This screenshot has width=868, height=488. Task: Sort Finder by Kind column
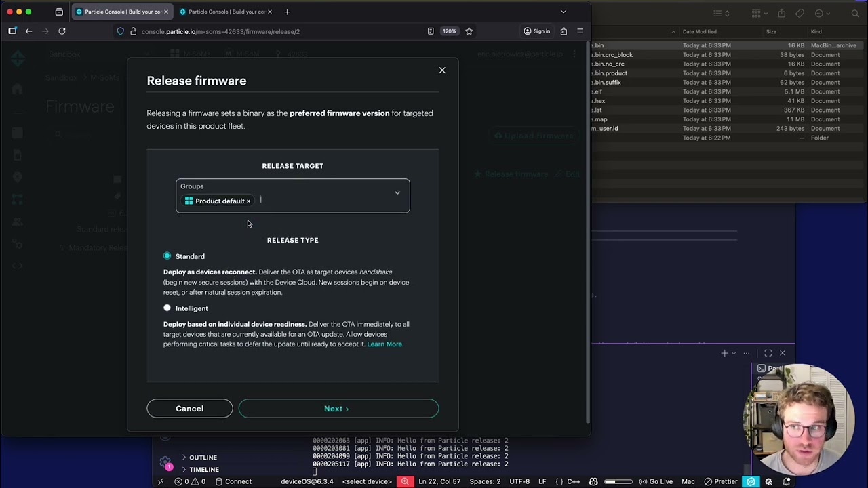(816, 31)
